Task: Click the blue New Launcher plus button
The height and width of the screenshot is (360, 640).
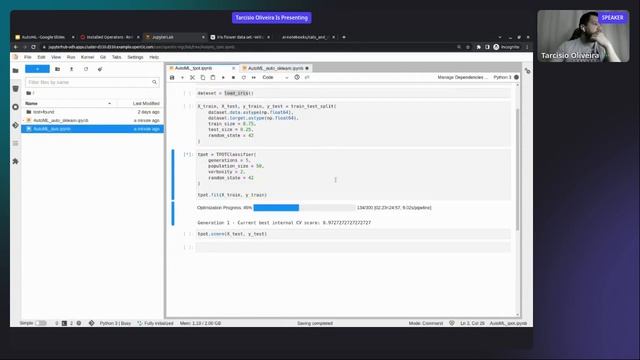Action: point(37,69)
